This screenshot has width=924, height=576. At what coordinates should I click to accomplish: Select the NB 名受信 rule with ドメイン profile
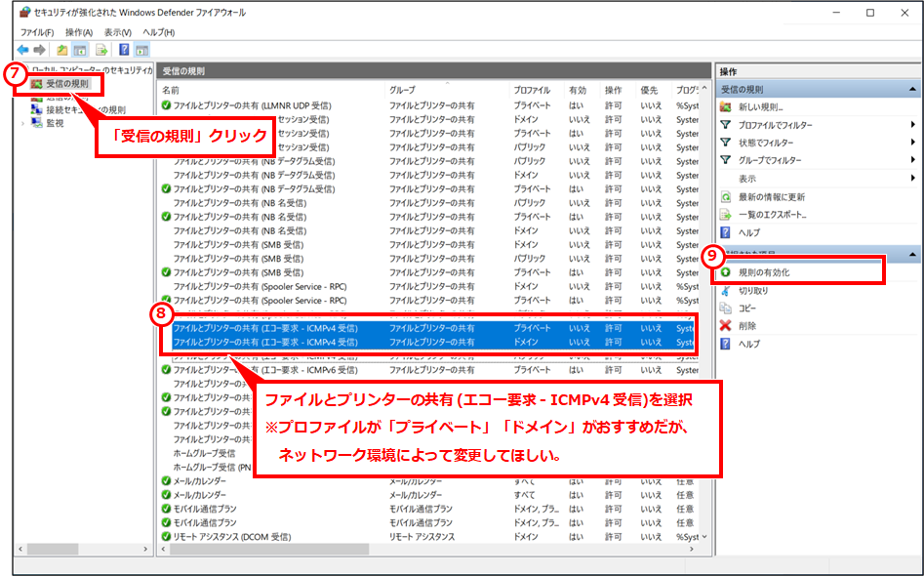[x=429, y=230]
